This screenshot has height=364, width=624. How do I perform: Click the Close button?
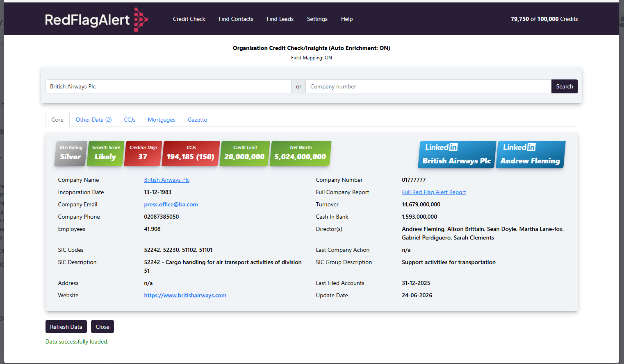tap(102, 327)
